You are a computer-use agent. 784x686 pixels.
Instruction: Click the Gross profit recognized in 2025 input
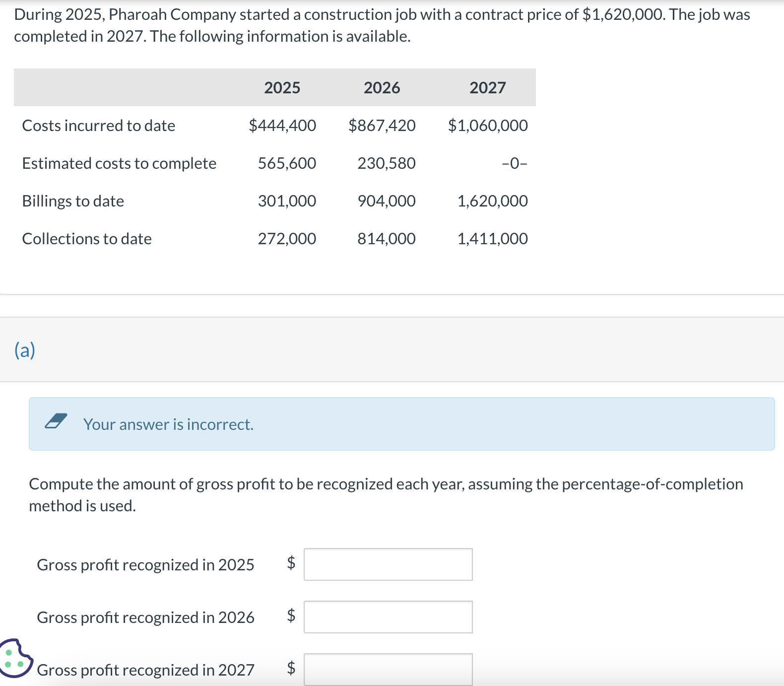click(388, 564)
